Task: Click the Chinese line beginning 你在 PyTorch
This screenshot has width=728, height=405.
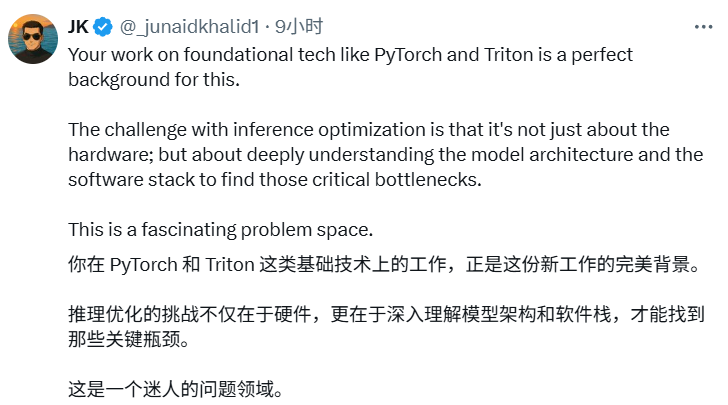Action: 380,266
